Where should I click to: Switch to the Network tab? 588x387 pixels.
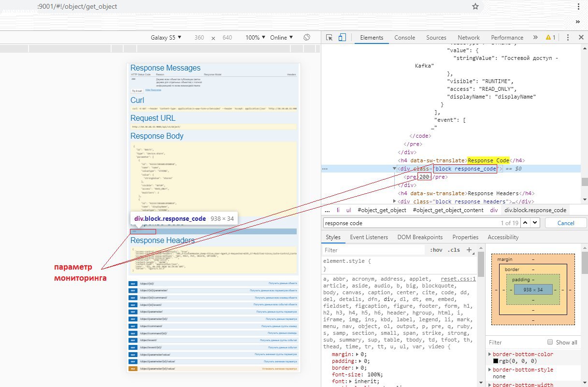tap(469, 37)
